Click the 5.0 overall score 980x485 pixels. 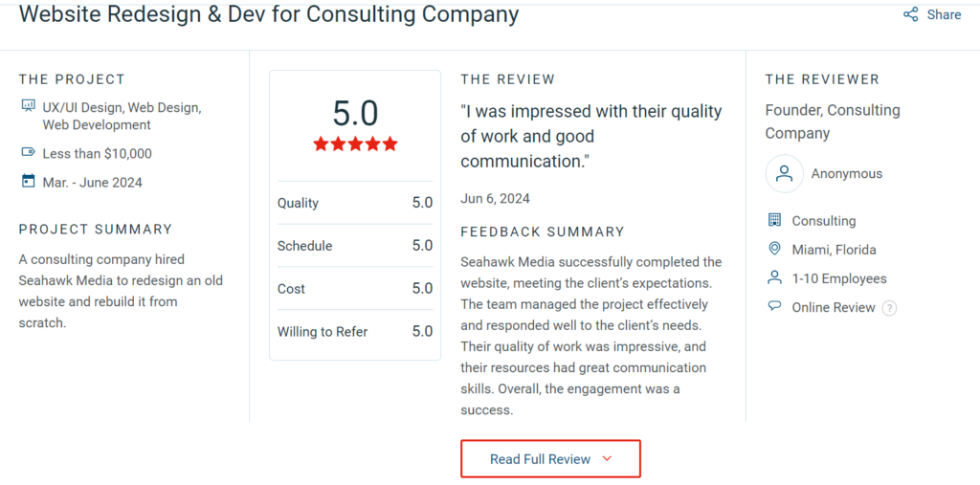tap(355, 113)
